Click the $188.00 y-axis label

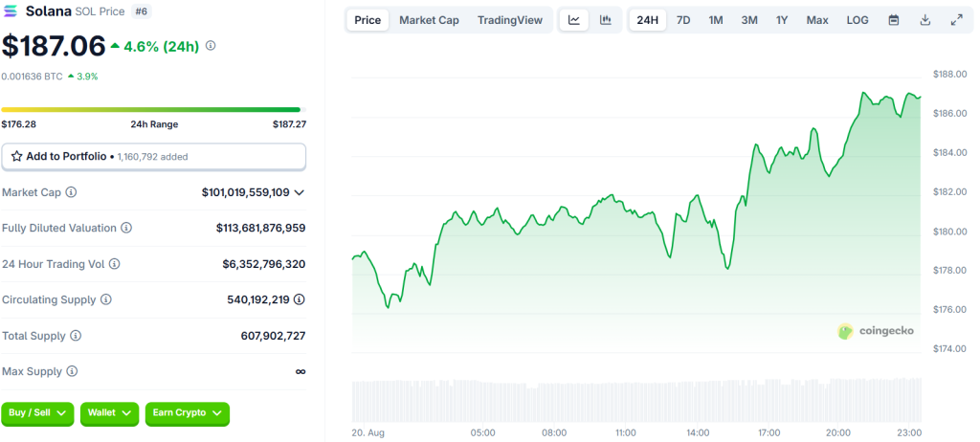pos(950,75)
